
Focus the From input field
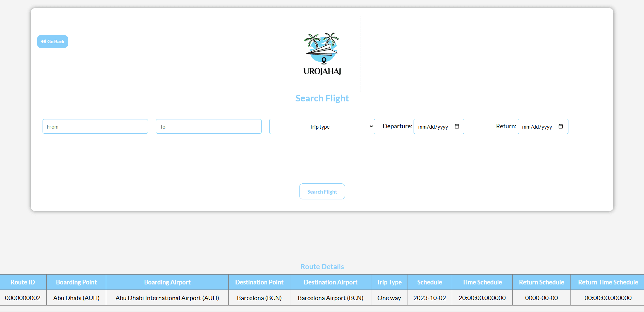(x=95, y=127)
